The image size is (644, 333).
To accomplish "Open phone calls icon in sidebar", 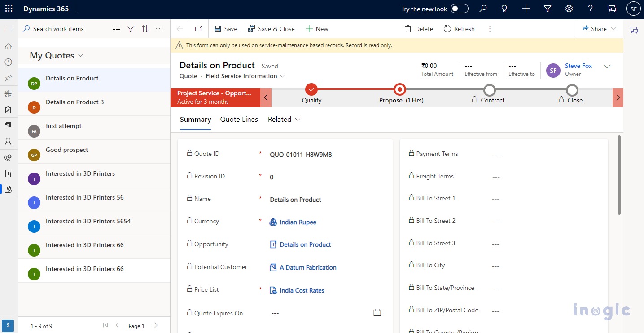I will pyautogui.click(x=8, y=158).
